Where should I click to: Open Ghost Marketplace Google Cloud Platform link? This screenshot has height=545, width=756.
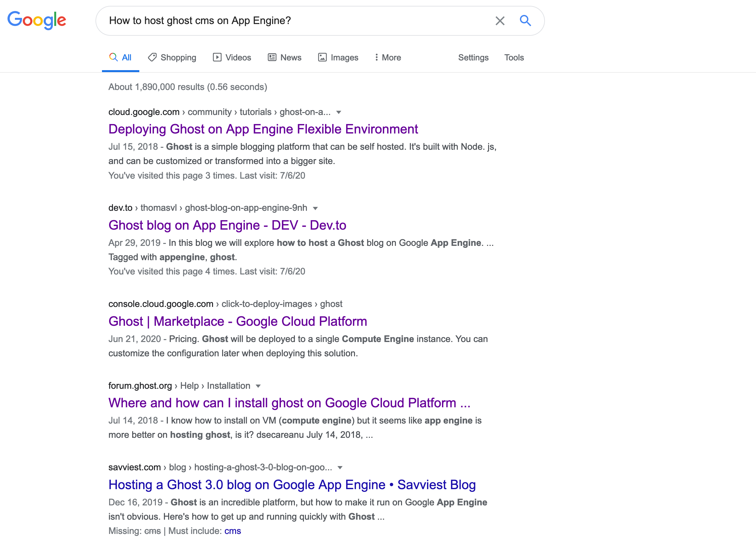tap(237, 321)
